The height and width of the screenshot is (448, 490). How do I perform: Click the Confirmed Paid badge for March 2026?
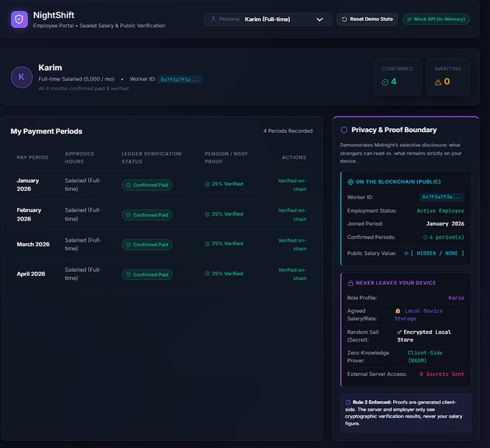click(147, 245)
